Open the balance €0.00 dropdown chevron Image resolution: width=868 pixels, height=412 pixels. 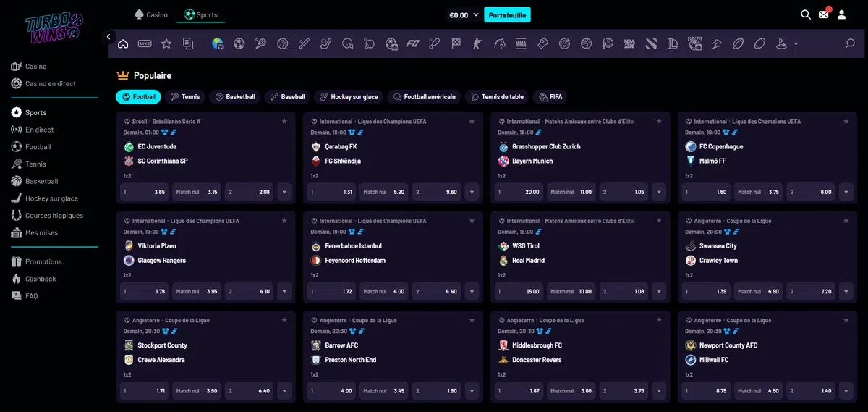(x=476, y=14)
